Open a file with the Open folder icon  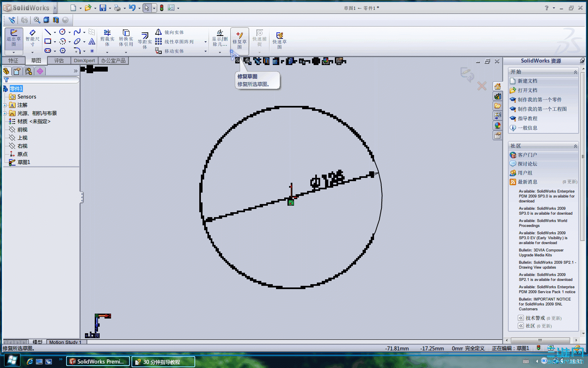(x=88, y=8)
